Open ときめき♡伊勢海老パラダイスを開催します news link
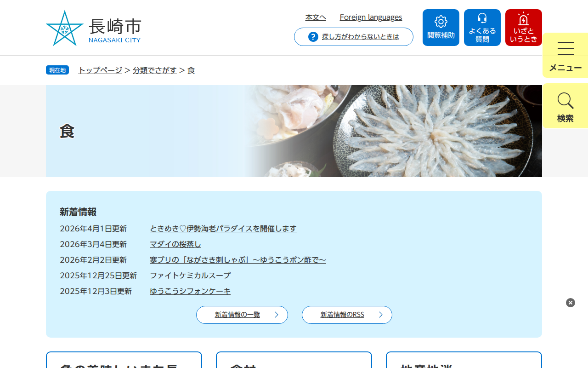The width and height of the screenshot is (588, 368). click(x=223, y=229)
